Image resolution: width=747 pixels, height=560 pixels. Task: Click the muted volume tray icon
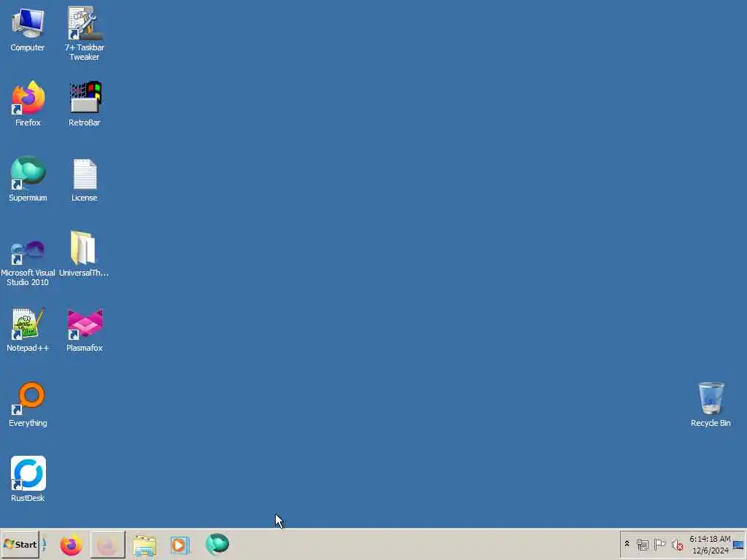[x=677, y=545]
